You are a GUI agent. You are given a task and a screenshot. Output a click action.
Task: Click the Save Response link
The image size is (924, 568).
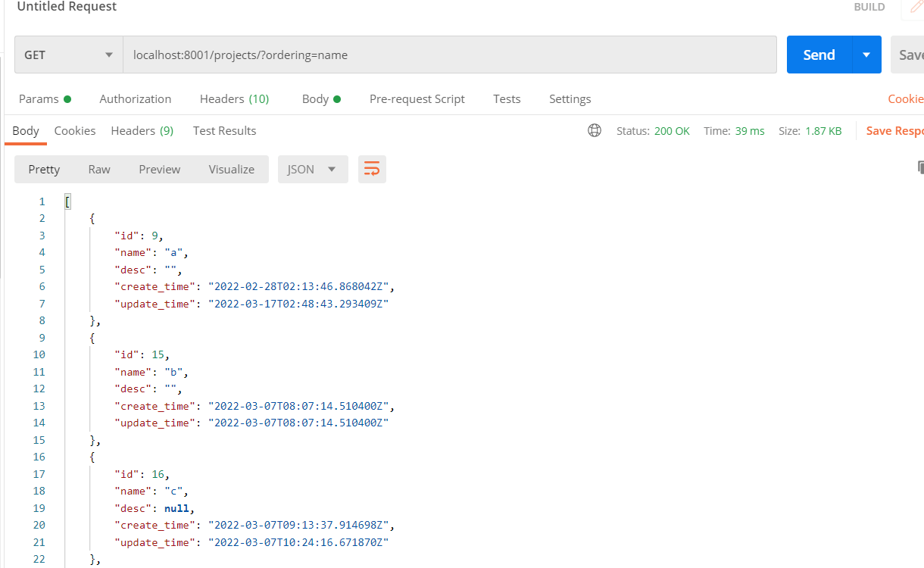894,131
